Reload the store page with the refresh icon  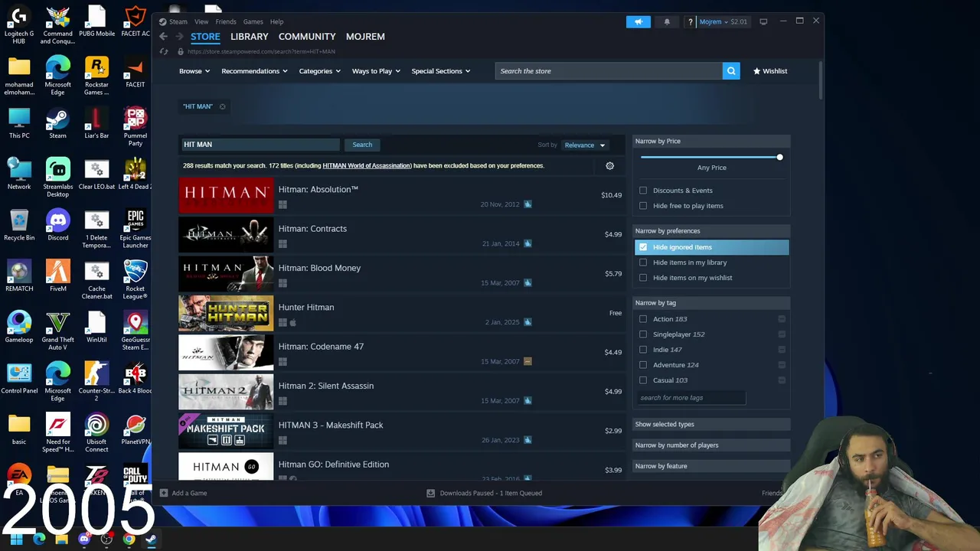tap(164, 51)
